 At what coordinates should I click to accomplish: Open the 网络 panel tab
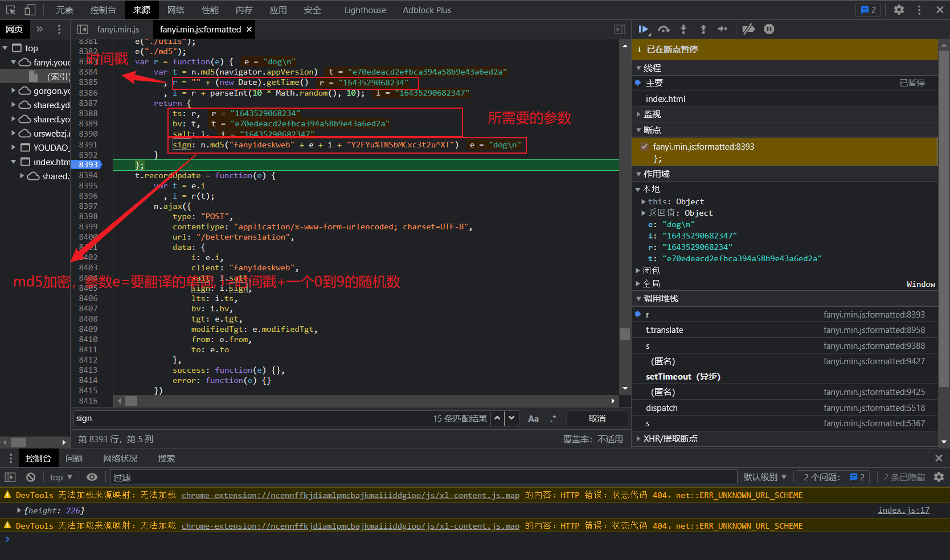click(175, 10)
